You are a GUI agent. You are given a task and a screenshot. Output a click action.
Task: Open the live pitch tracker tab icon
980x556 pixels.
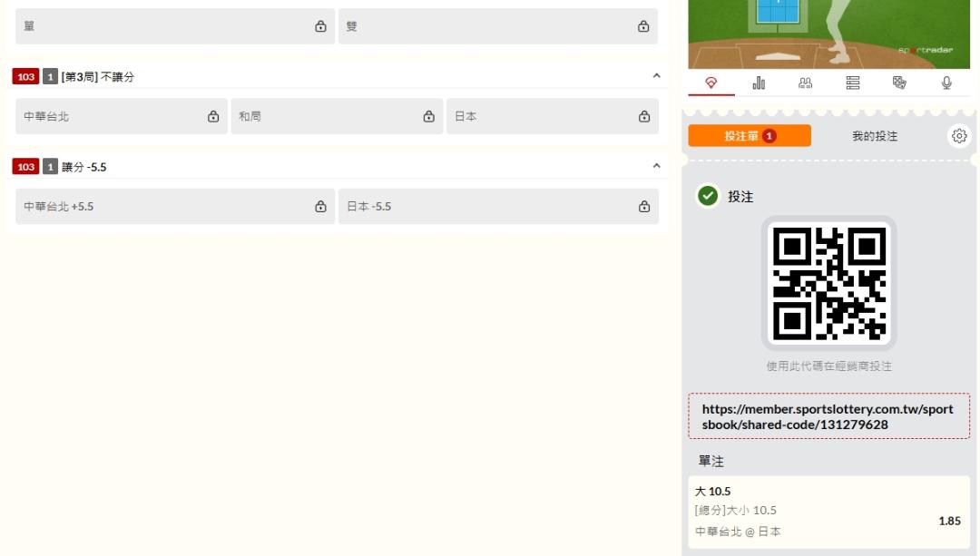pyautogui.click(x=711, y=83)
